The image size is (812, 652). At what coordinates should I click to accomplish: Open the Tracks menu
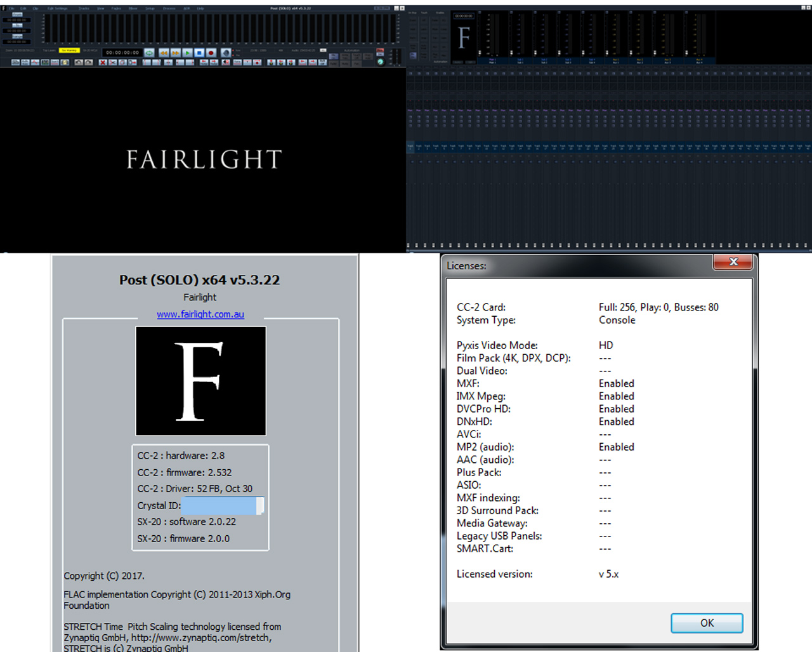click(x=84, y=8)
